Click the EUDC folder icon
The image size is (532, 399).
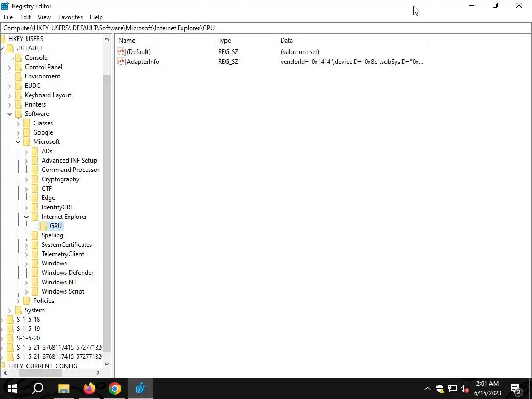point(19,86)
